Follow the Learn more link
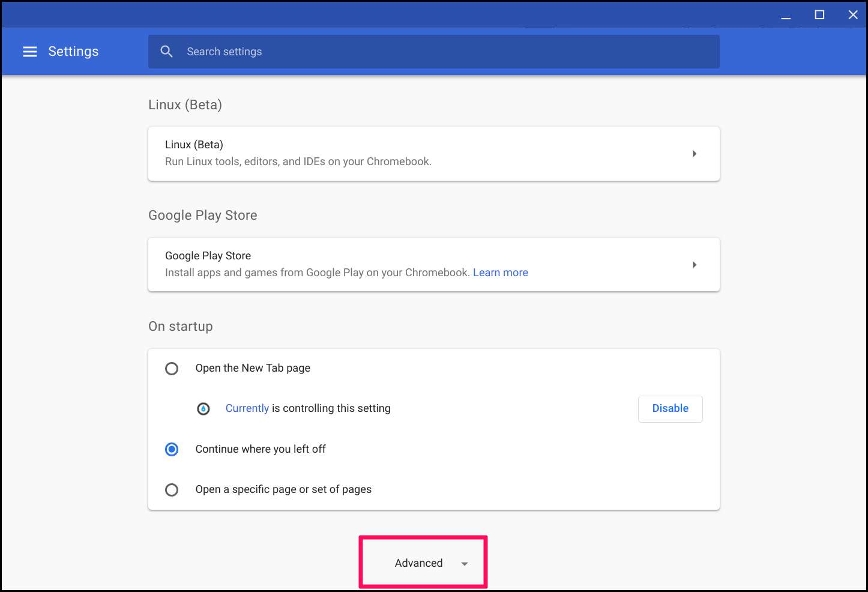Screen dimensions: 868x592 point(500,273)
